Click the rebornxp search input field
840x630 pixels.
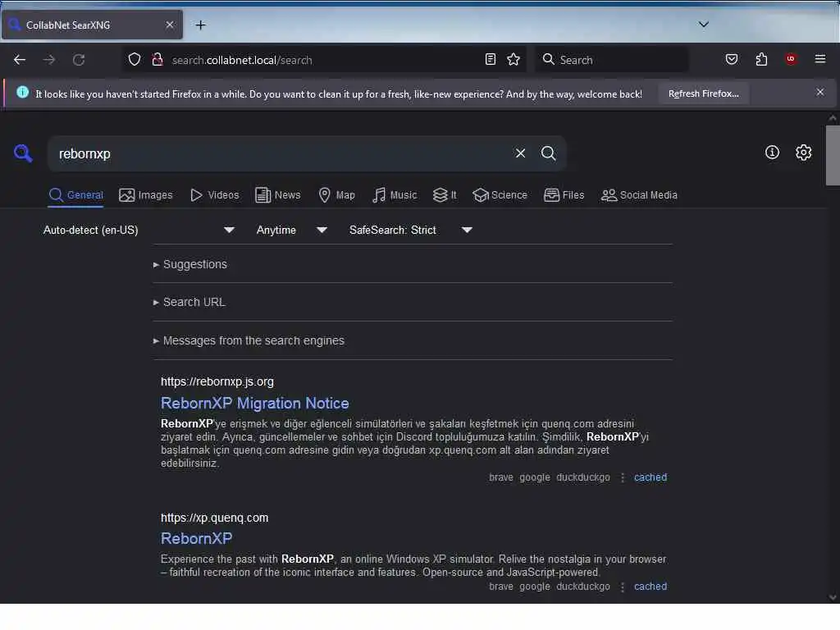pyautogui.click(x=281, y=153)
